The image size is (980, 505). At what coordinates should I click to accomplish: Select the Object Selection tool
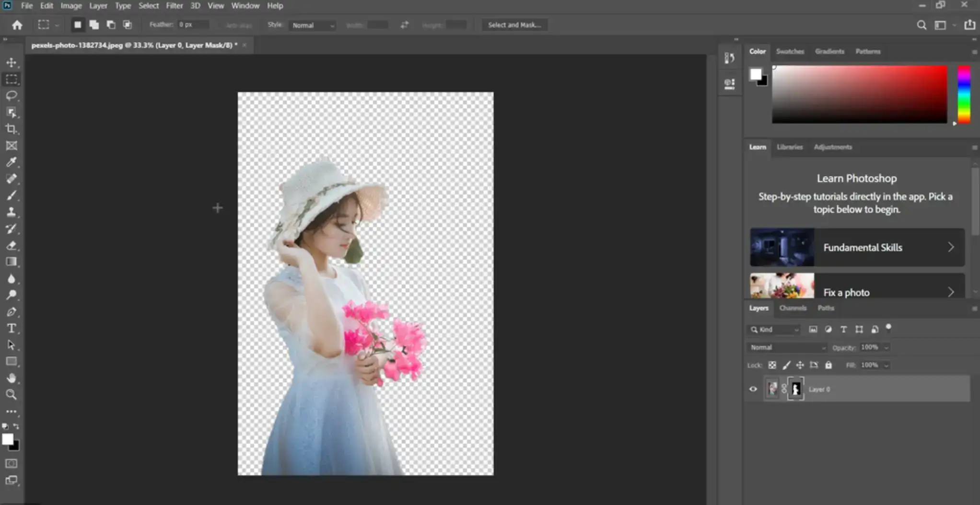pos(12,112)
